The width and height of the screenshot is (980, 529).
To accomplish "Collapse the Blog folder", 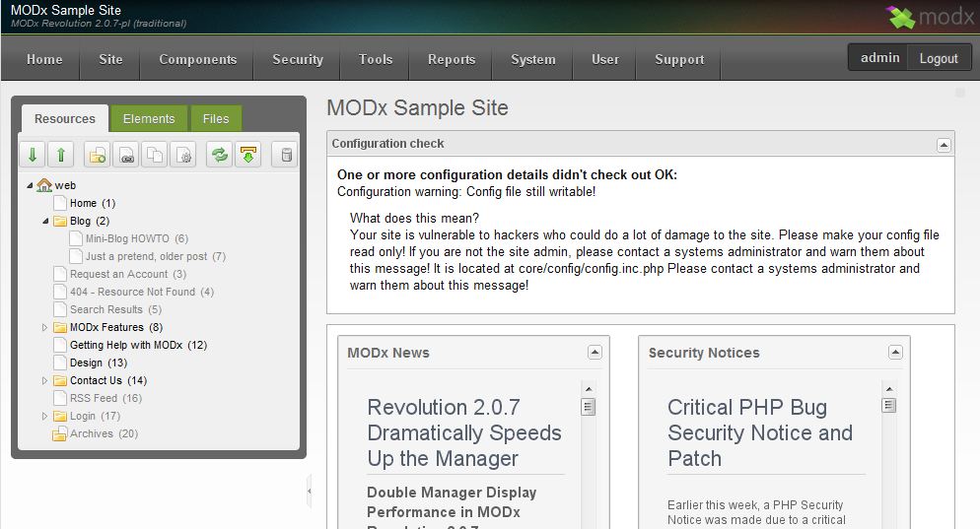I will (45, 221).
